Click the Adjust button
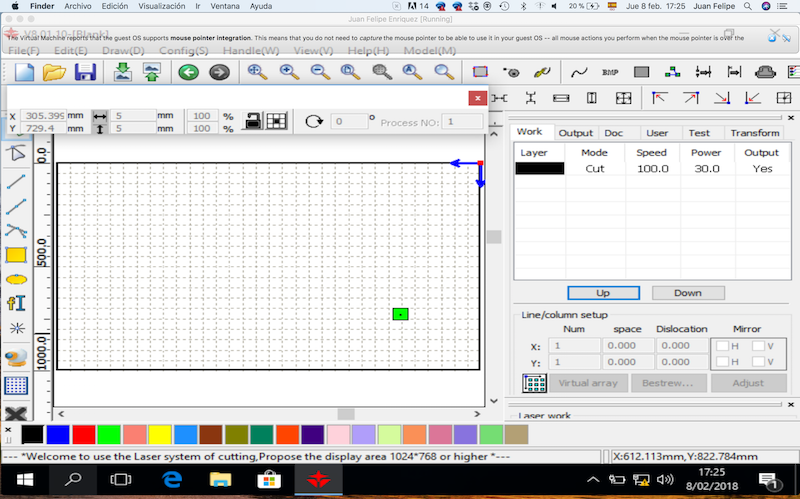Viewport: 800px width, 499px height. tap(748, 383)
